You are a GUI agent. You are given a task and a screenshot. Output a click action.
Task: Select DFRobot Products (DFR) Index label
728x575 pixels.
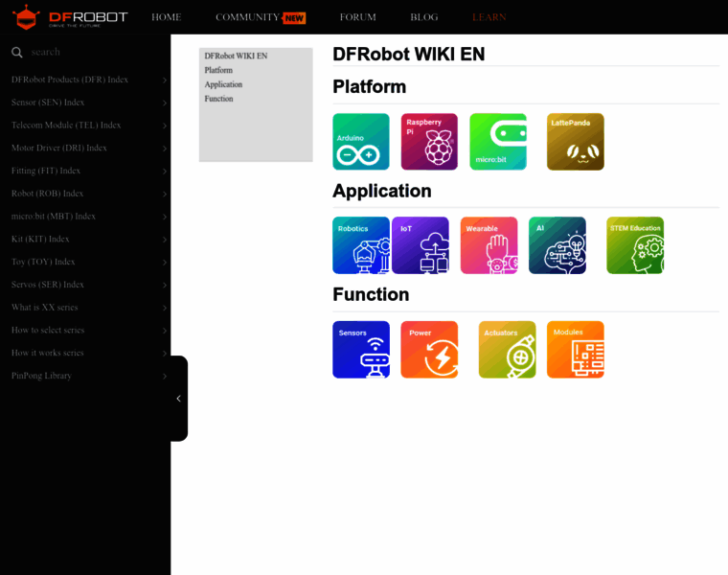point(70,80)
